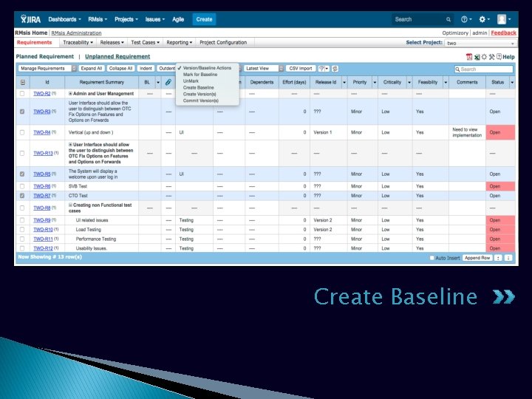Click the Help book icon
Viewport: 532px width, 399px height.
coord(499,57)
